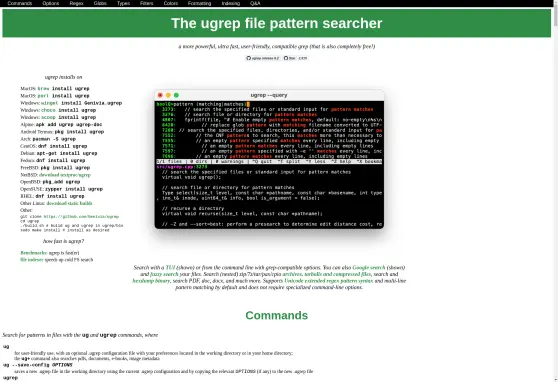This screenshot has width=558, height=382.
Task: Open the scoop link for Windows
Action: pyautogui.click(x=48, y=117)
